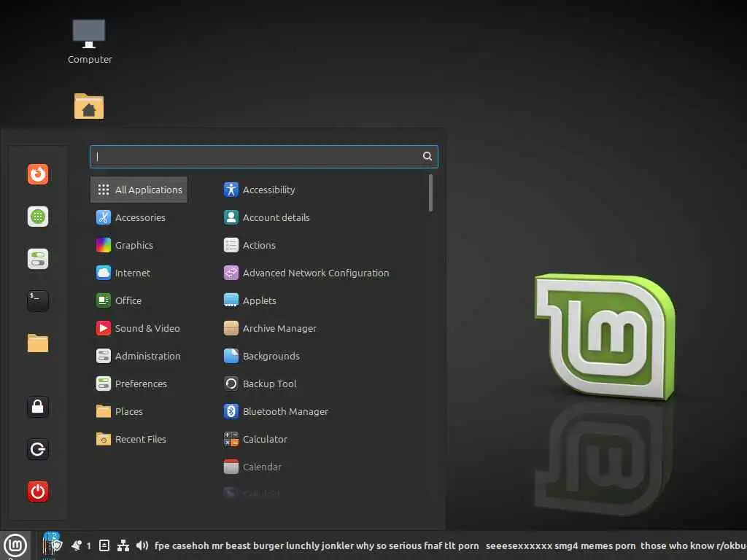Click the Linux Mint menu button
Image resolution: width=747 pixels, height=560 pixels.
tap(15, 545)
